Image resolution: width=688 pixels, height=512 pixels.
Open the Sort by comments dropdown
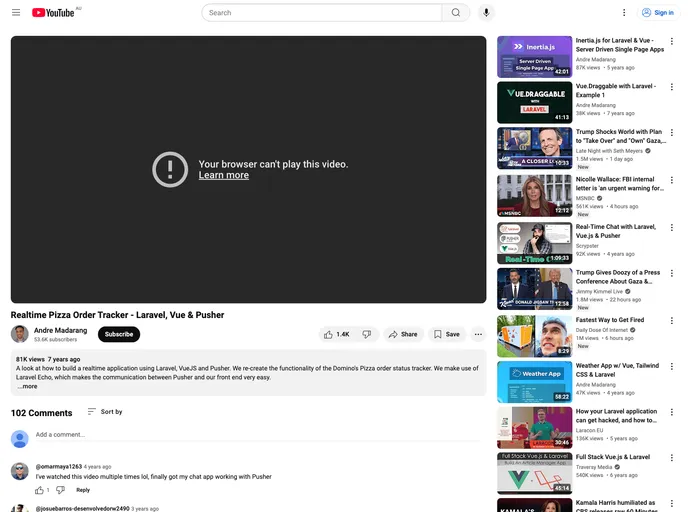point(104,411)
